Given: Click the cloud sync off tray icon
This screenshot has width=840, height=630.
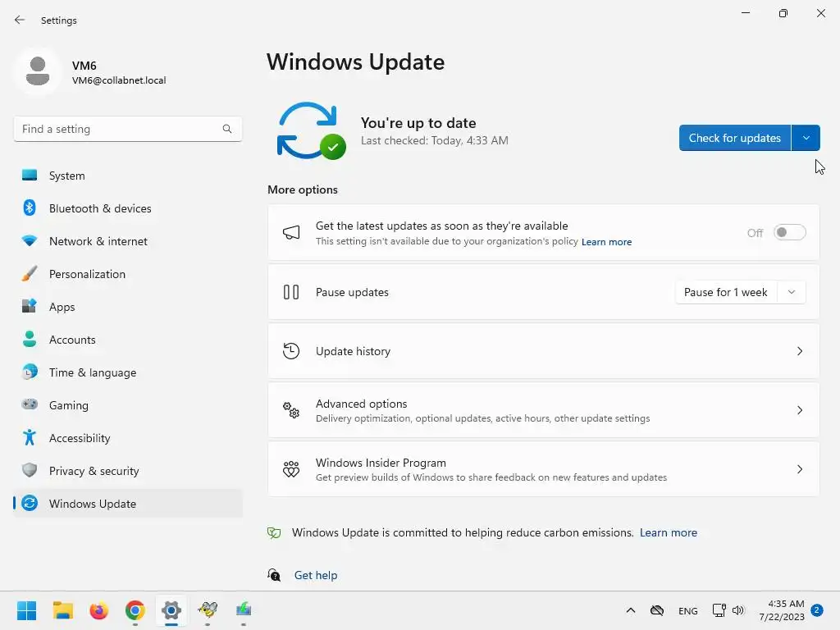Looking at the screenshot, I should click(657, 610).
